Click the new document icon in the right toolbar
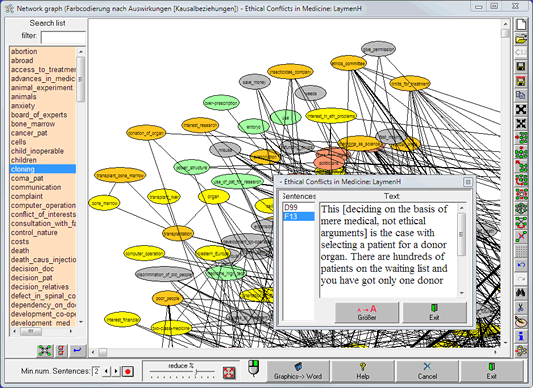 [x=521, y=24]
